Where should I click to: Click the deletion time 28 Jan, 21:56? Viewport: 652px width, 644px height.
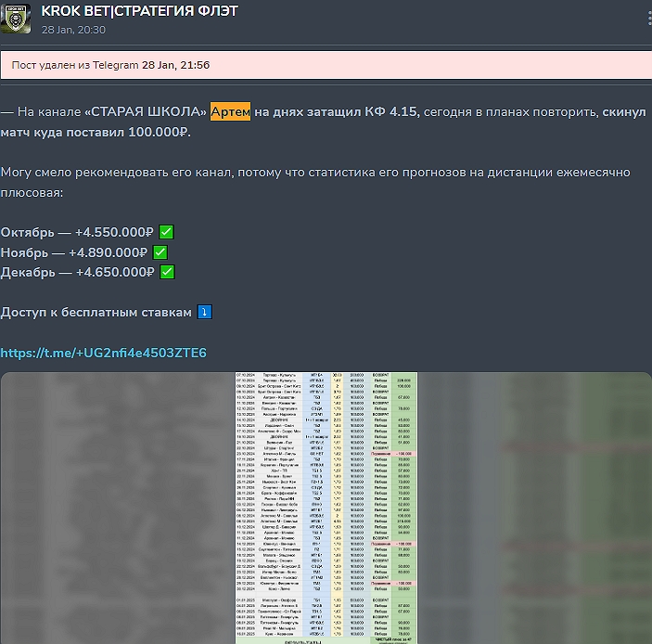coord(175,65)
